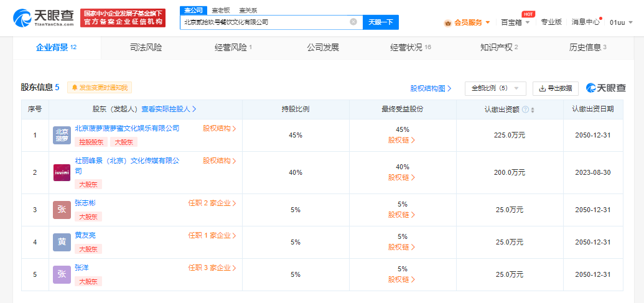Click 黄友亮's avatar icon
The width and height of the screenshot is (644, 303).
click(x=62, y=242)
